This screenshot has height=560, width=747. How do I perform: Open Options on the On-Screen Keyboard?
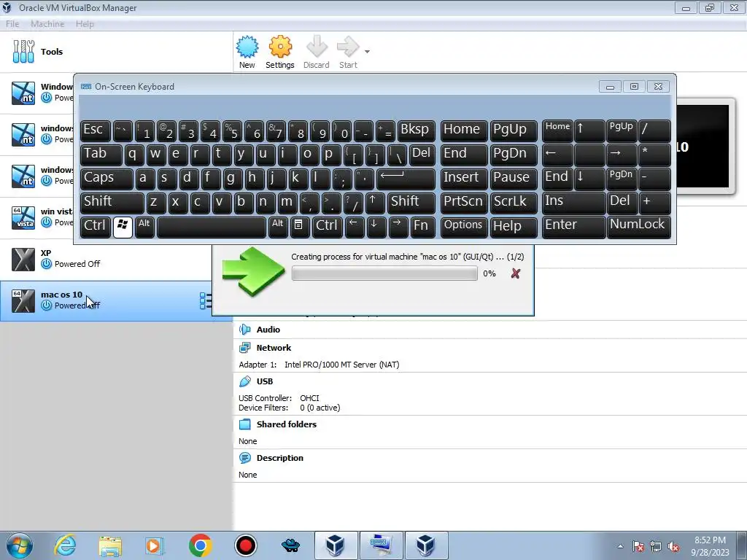pos(463,227)
